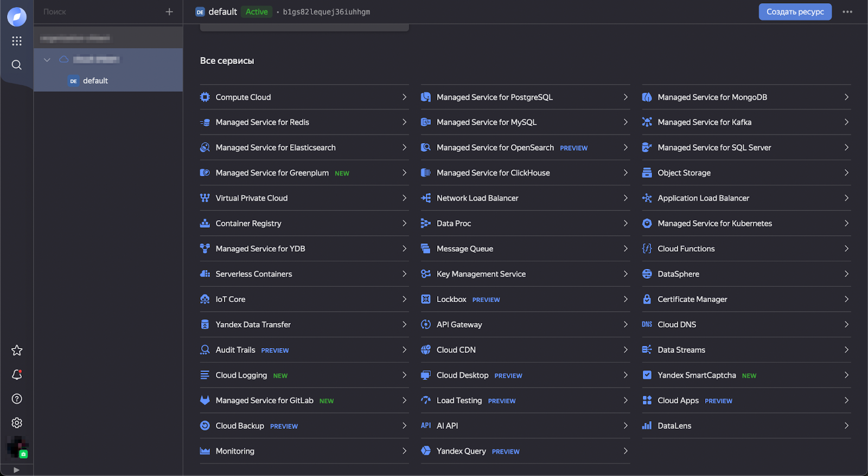The image size is (868, 476).
Task: Expand the sidebar with the bottom arrow
Action: tap(16, 470)
